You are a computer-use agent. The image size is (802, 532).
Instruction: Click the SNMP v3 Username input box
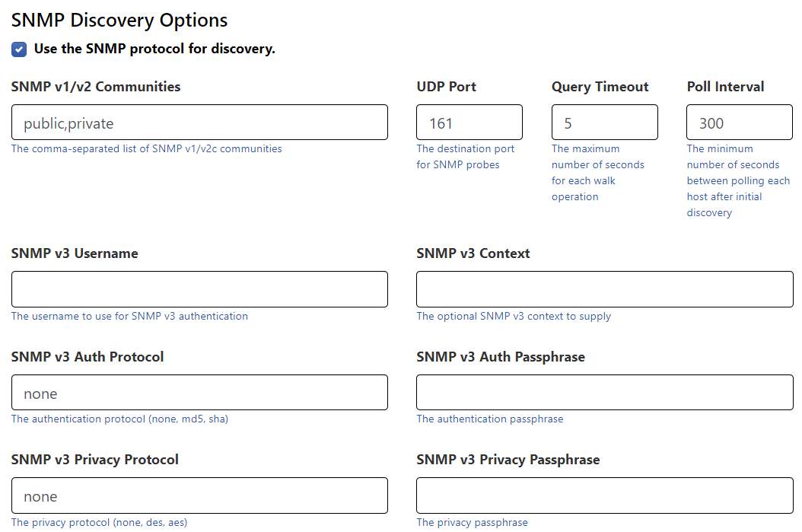point(199,289)
